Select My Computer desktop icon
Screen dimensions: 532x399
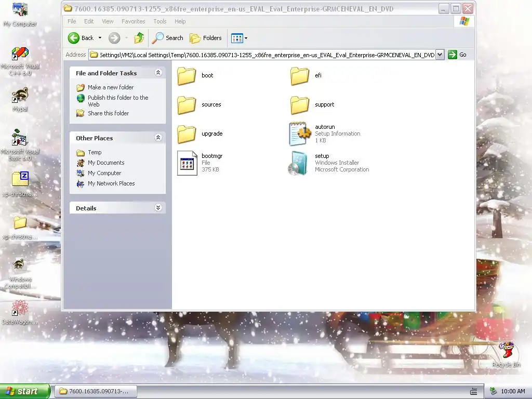click(x=20, y=9)
